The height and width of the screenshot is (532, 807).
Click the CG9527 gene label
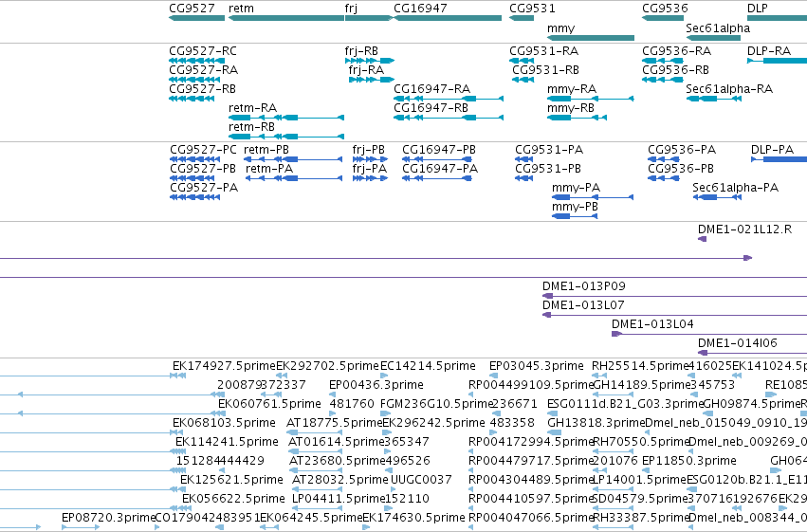click(192, 9)
